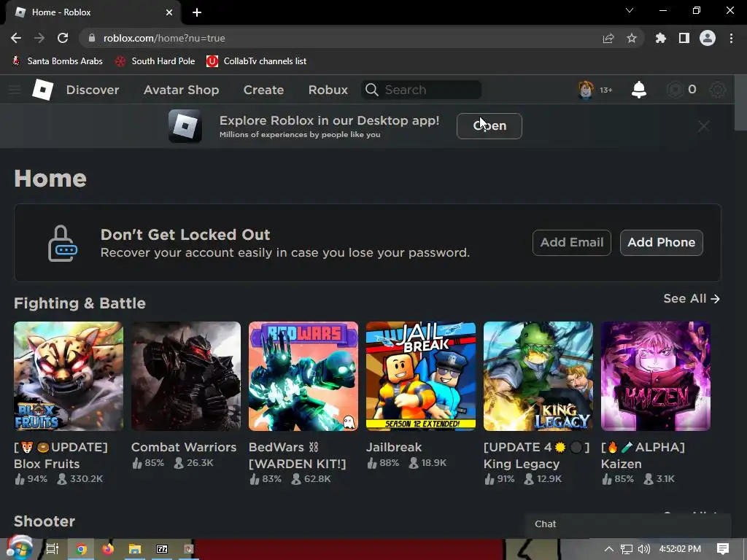Open Windows action center
The width and height of the screenshot is (747, 560).
click(723, 549)
